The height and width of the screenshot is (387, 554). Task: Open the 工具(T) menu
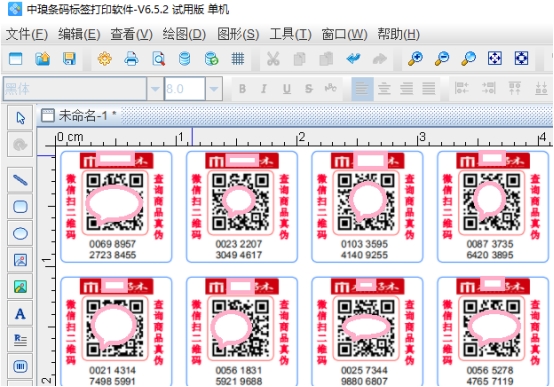click(290, 34)
